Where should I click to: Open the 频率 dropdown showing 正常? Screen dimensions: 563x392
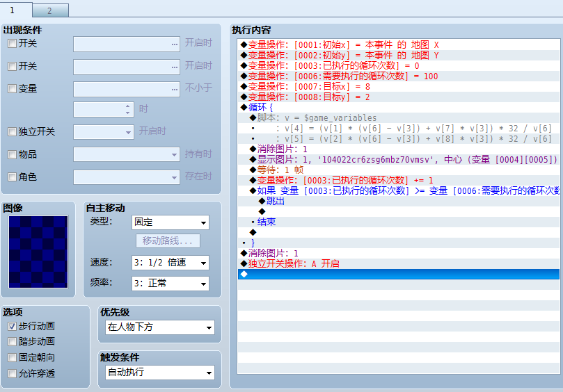coord(171,284)
